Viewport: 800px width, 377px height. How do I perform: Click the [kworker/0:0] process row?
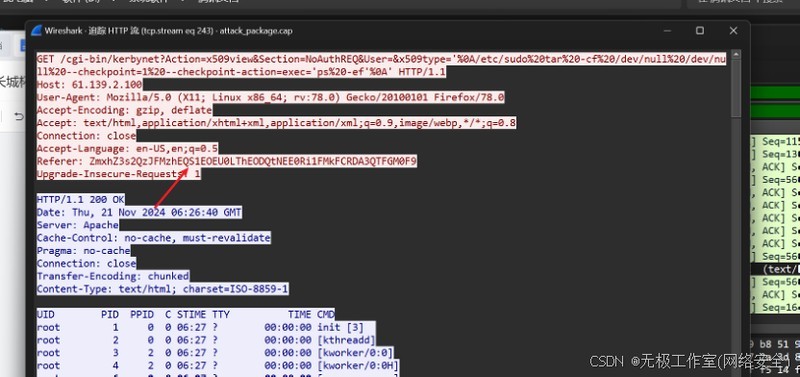pyautogui.click(x=215, y=353)
